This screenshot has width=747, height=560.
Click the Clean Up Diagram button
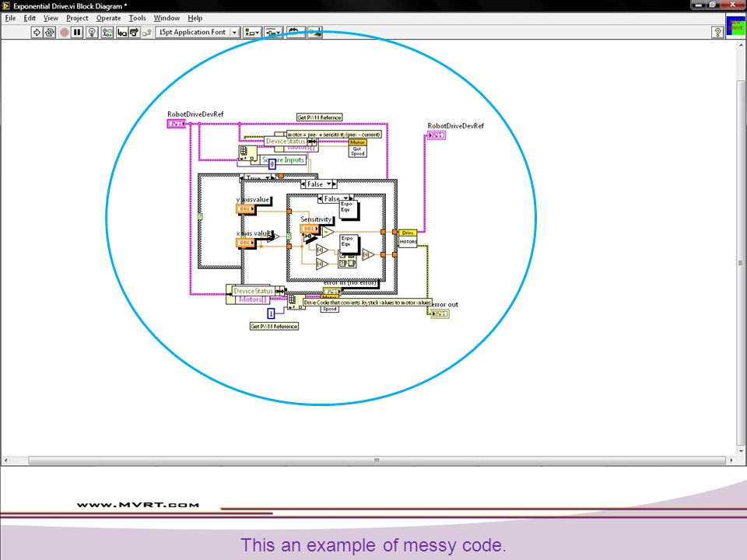point(315,33)
